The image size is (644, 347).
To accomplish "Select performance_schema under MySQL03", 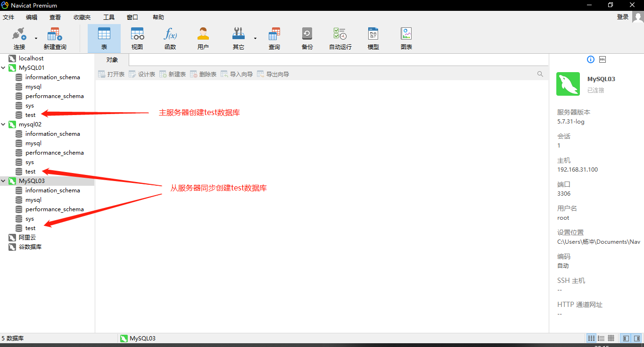I will click(x=55, y=209).
